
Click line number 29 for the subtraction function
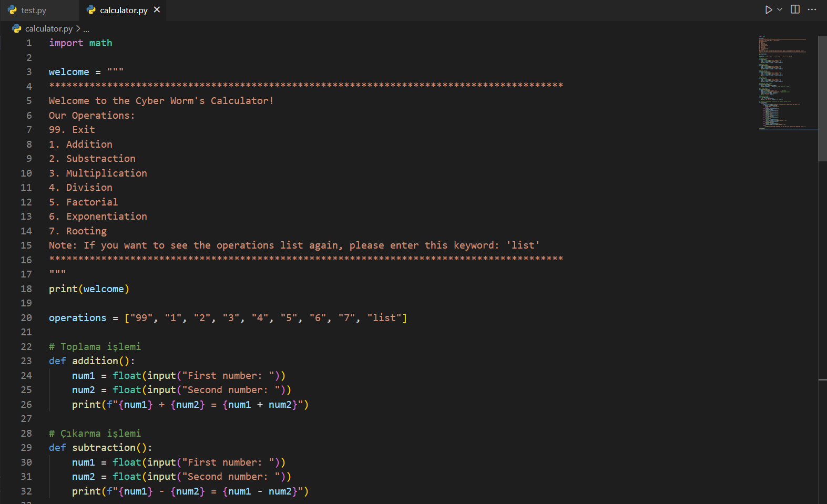[26, 448]
